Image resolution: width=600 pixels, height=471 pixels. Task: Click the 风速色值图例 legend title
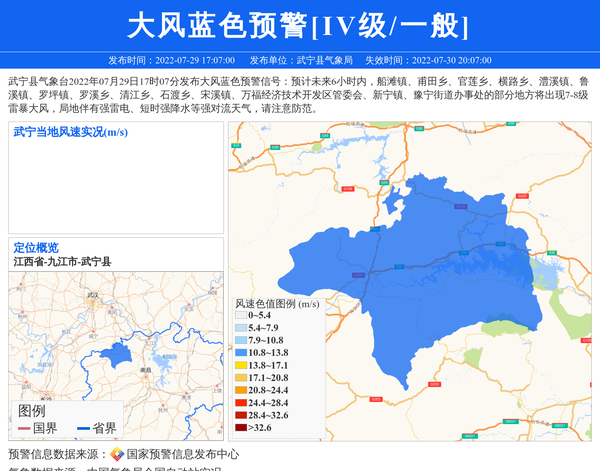[x=277, y=303]
